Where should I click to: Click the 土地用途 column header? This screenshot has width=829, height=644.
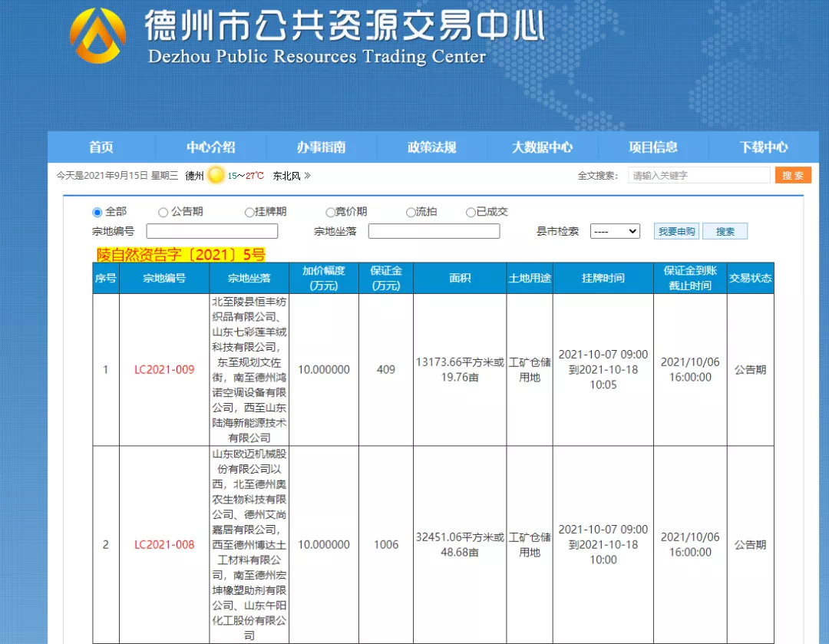(x=530, y=278)
